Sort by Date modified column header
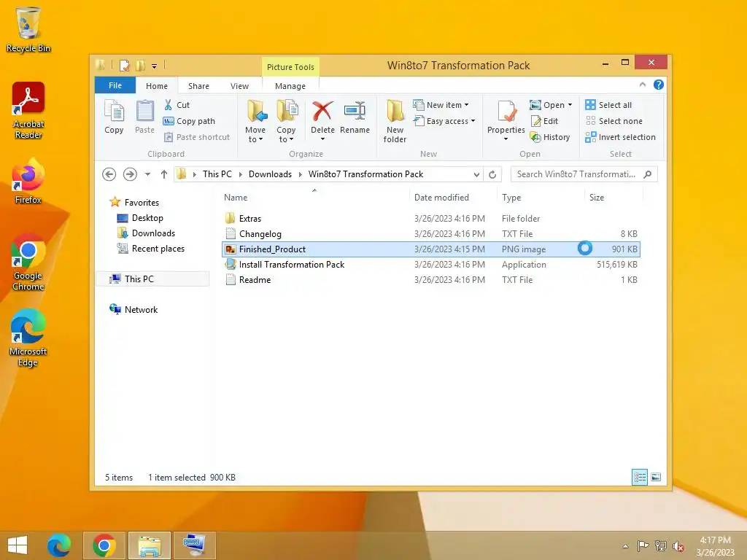The image size is (747, 560). [x=441, y=197]
